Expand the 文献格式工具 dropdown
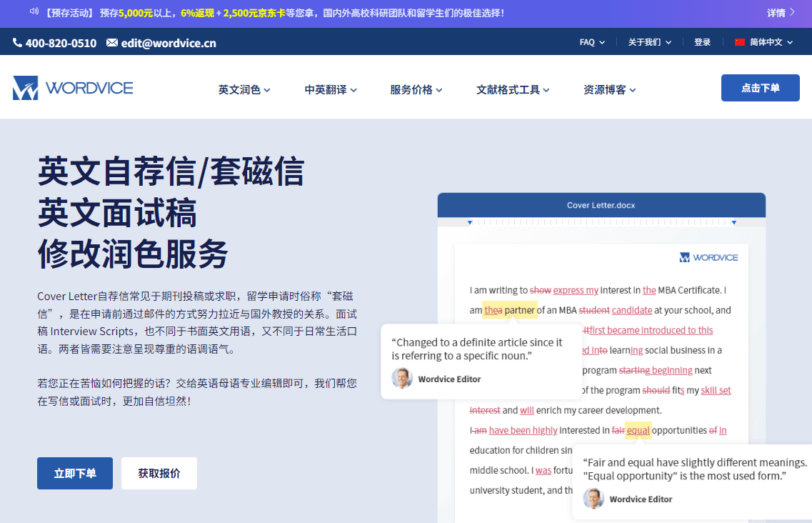The image size is (812, 523). [x=513, y=89]
